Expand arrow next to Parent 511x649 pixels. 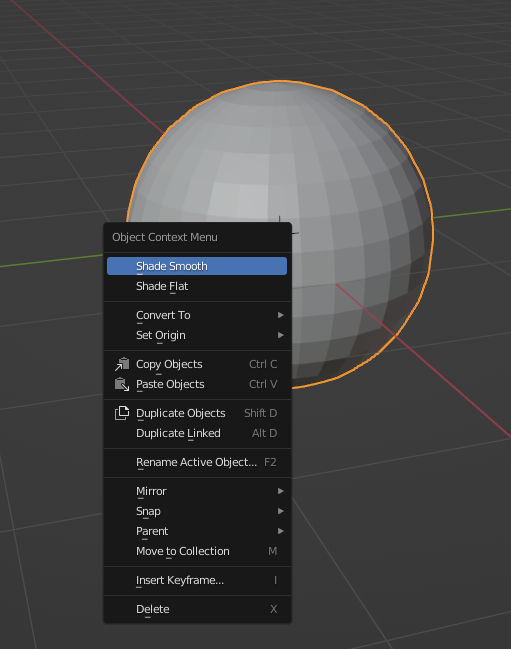[281, 531]
